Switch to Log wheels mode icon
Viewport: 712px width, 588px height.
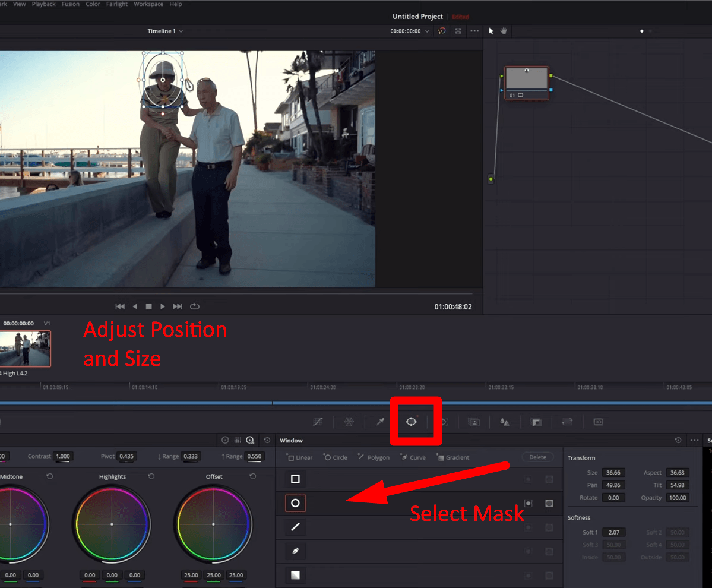tap(250, 440)
